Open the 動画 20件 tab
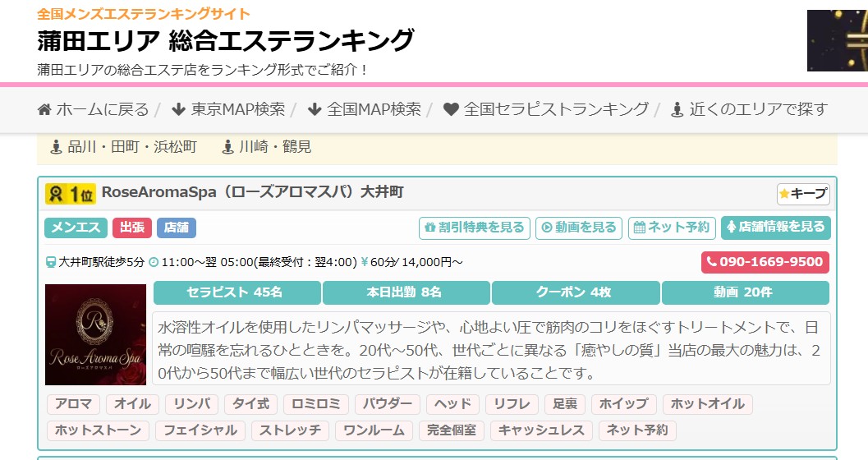 pos(744,292)
